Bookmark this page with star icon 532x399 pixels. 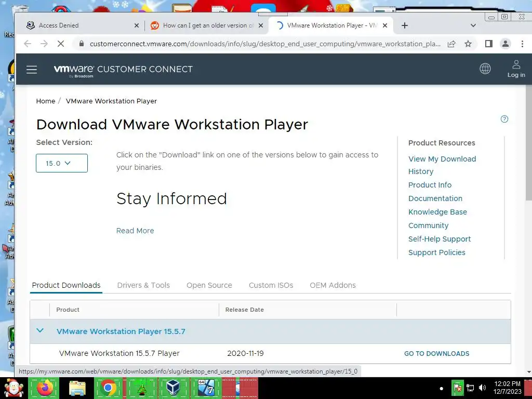click(x=468, y=44)
